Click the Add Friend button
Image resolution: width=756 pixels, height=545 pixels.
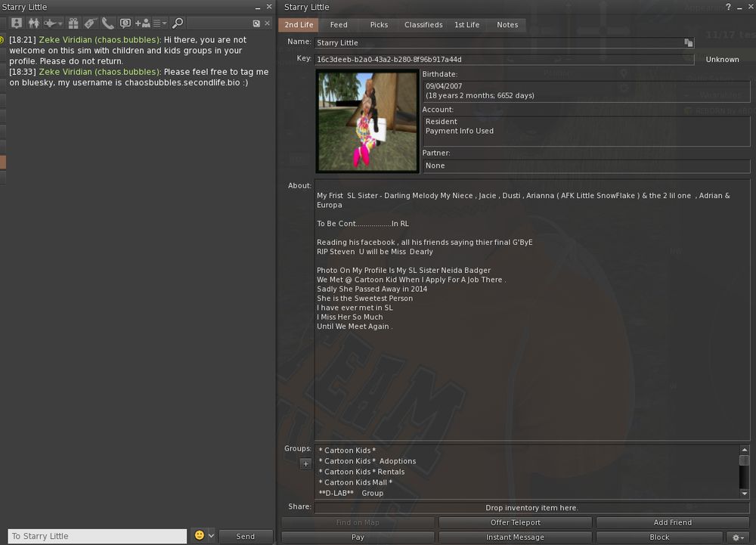673,522
